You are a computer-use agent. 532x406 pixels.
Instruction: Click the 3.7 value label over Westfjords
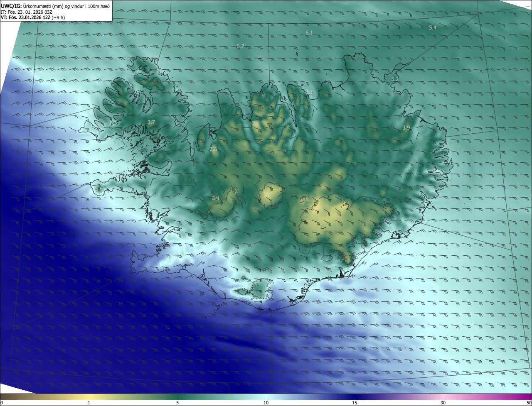pos(151,122)
